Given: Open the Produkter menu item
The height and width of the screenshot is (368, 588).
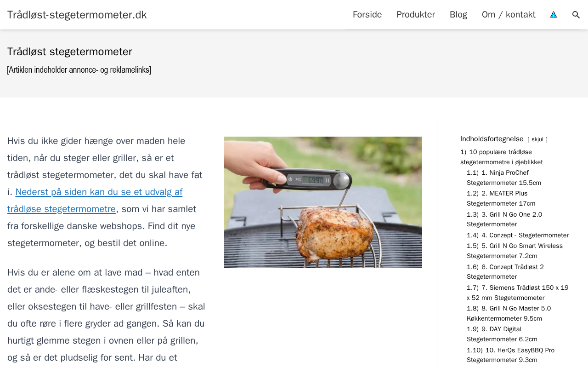Looking at the screenshot, I should (416, 15).
